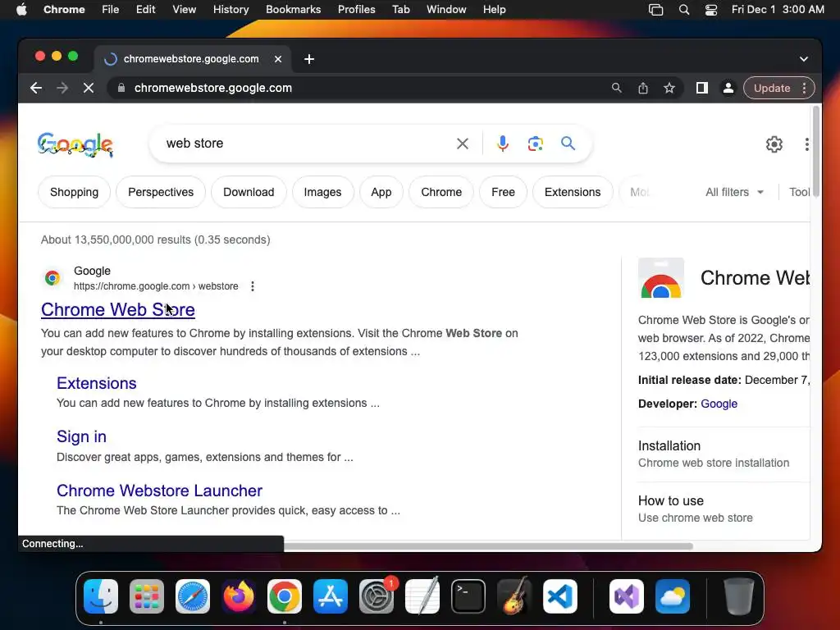Open the Profiles menu
This screenshot has height=630, width=840.
pos(356,10)
